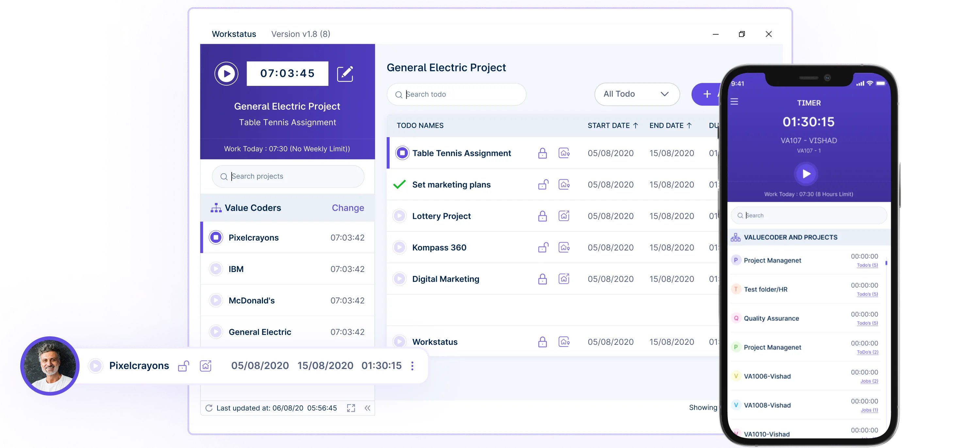Click the play/stop timer button
Viewport: 980px width, 448px height.
point(226,72)
